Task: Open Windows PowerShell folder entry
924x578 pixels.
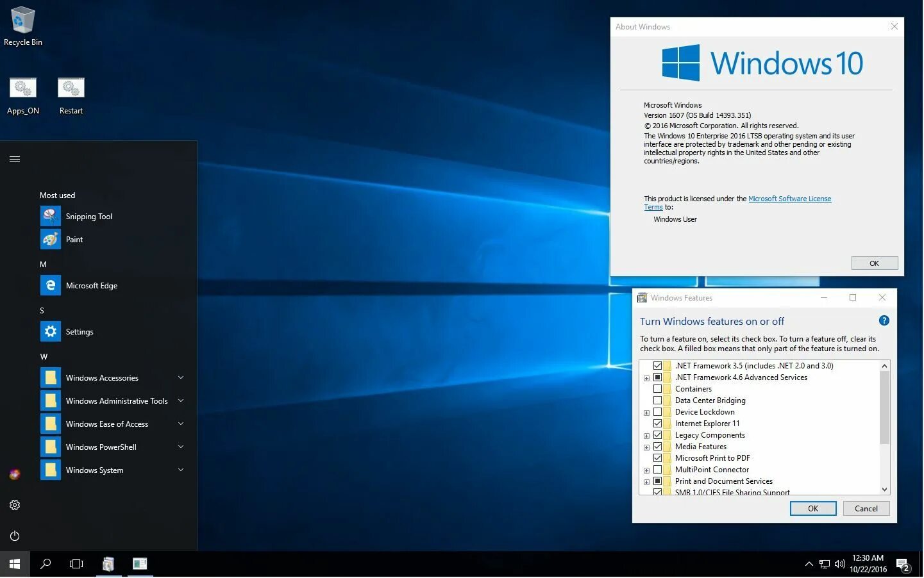Action: [x=112, y=447]
